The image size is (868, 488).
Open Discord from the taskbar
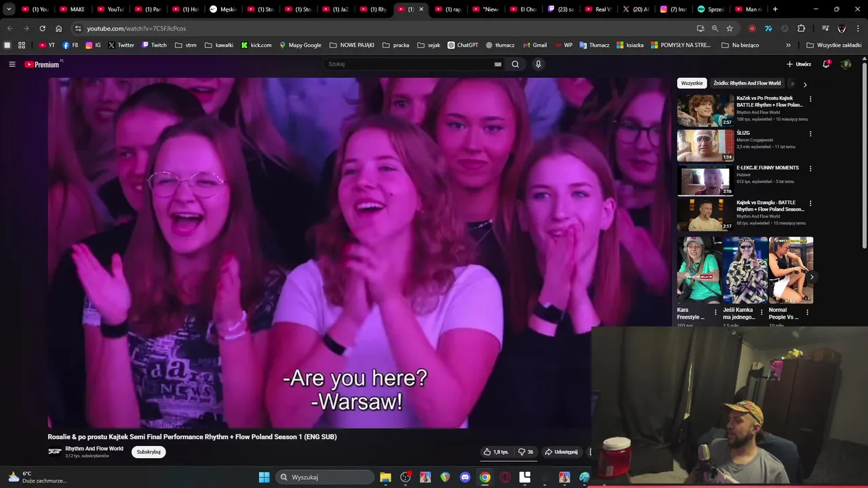pyautogui.click(x=465, y=477)
